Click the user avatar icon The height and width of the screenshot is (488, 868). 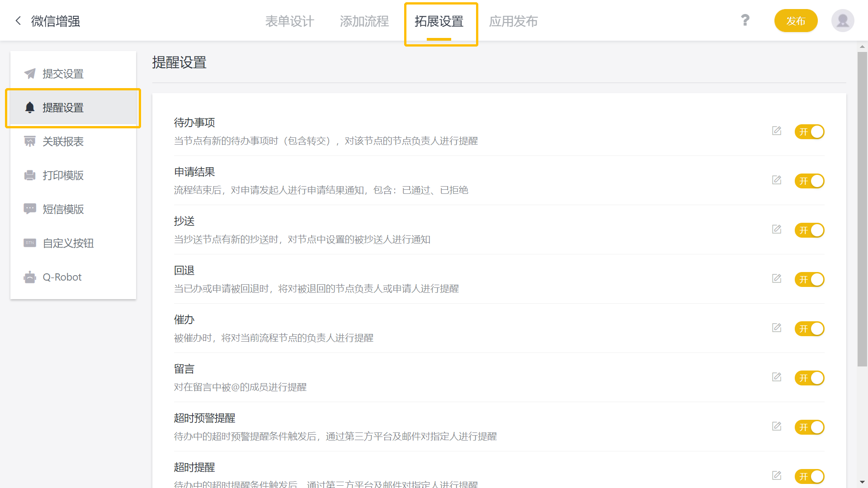(842, 21)
